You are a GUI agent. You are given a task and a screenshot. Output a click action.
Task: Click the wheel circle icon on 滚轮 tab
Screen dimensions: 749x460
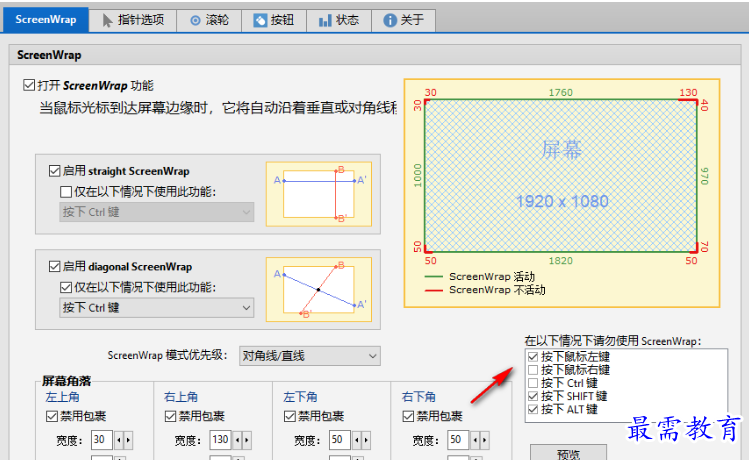point(195,21)
